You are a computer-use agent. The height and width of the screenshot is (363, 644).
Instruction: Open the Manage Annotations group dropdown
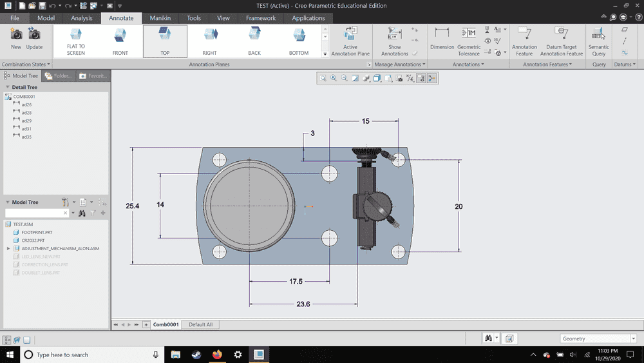[399, 64]
